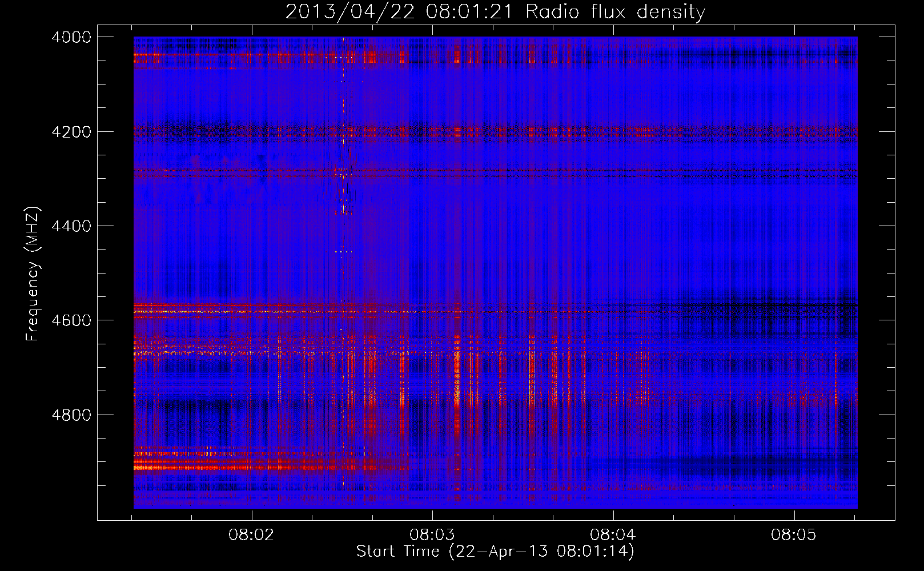Click the 'Start Time (22-Apr-13 08:01:14)' x-axis label
This screenshot has height=571, width=924.
pos(495,552)
